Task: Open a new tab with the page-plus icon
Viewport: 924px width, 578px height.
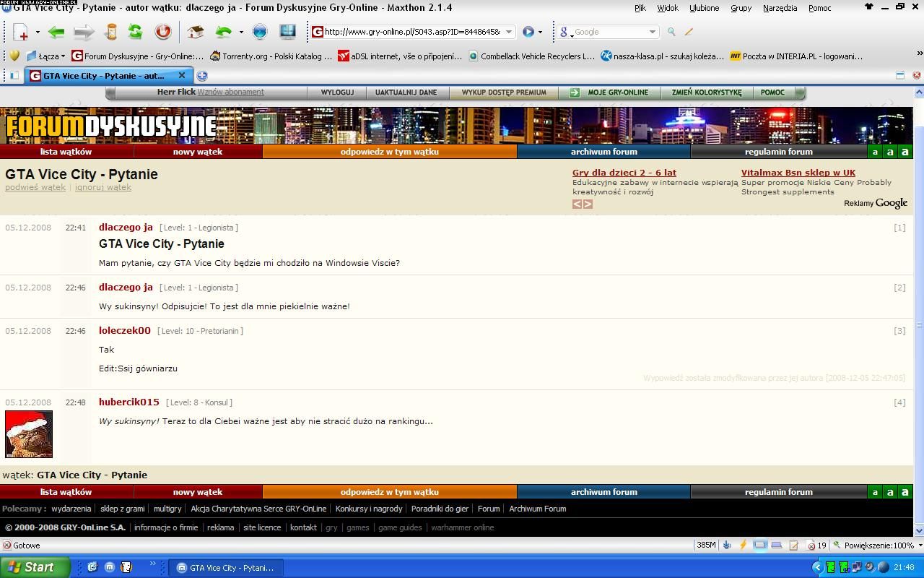Action: pyautogui.click(x=20, y=32)
